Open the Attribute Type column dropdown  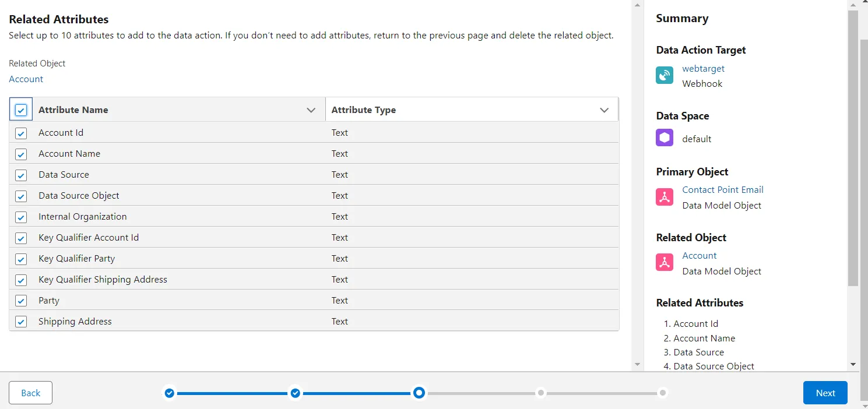605,110
